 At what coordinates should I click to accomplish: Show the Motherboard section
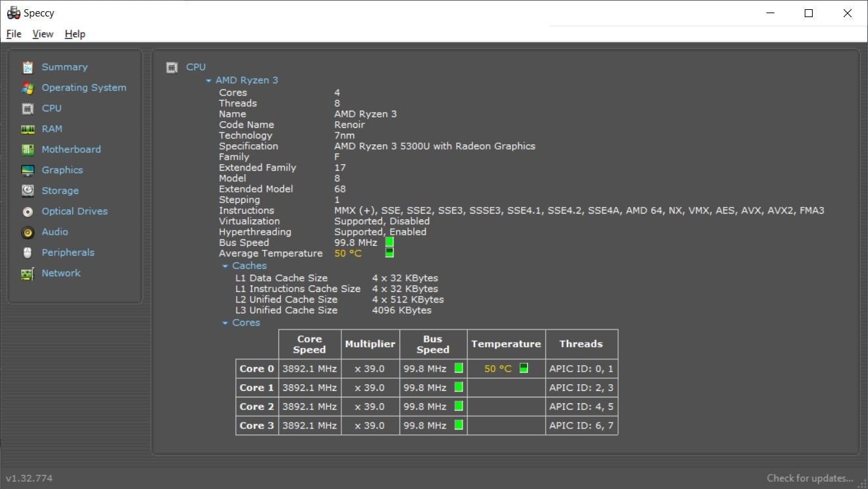point(71,150)
